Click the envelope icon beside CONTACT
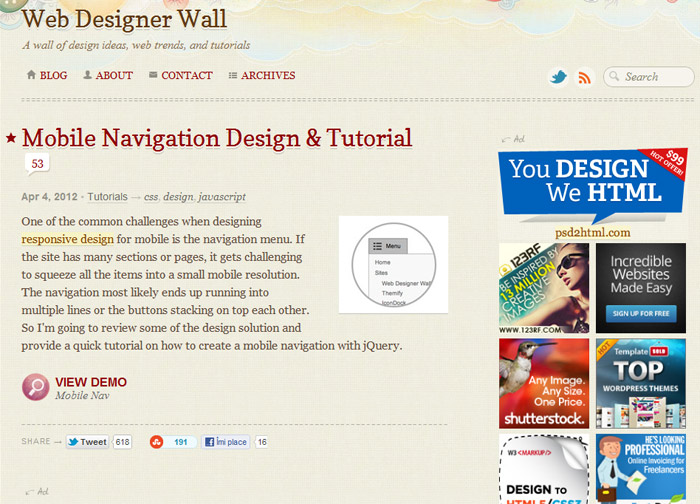 [153, 75]
